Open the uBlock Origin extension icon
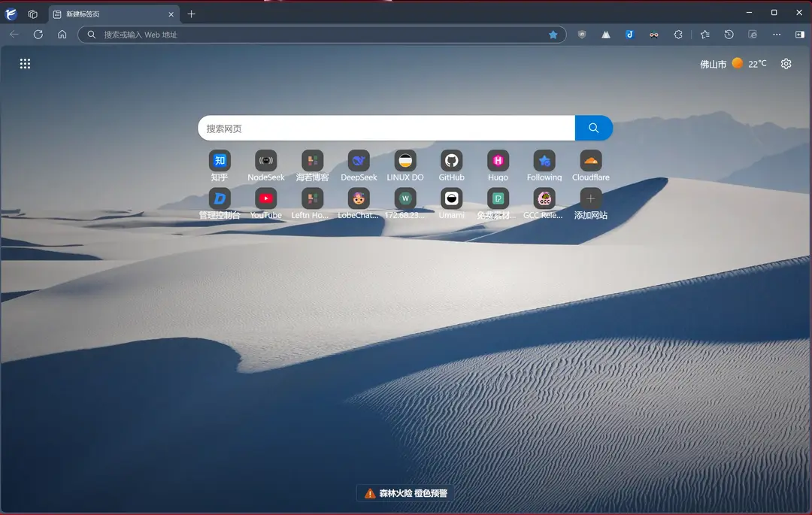This screenshot has width=812, height=515. [582, 35]
